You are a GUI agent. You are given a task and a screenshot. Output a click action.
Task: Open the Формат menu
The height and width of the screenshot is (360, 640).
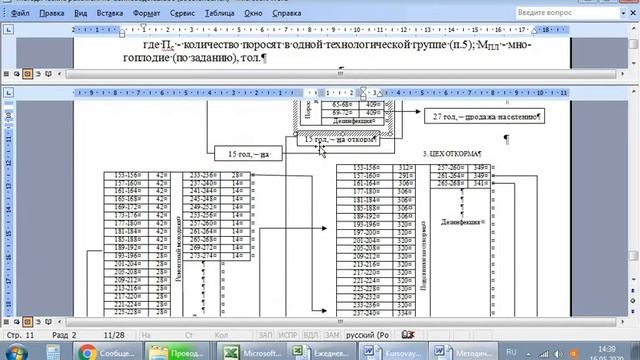146,13
